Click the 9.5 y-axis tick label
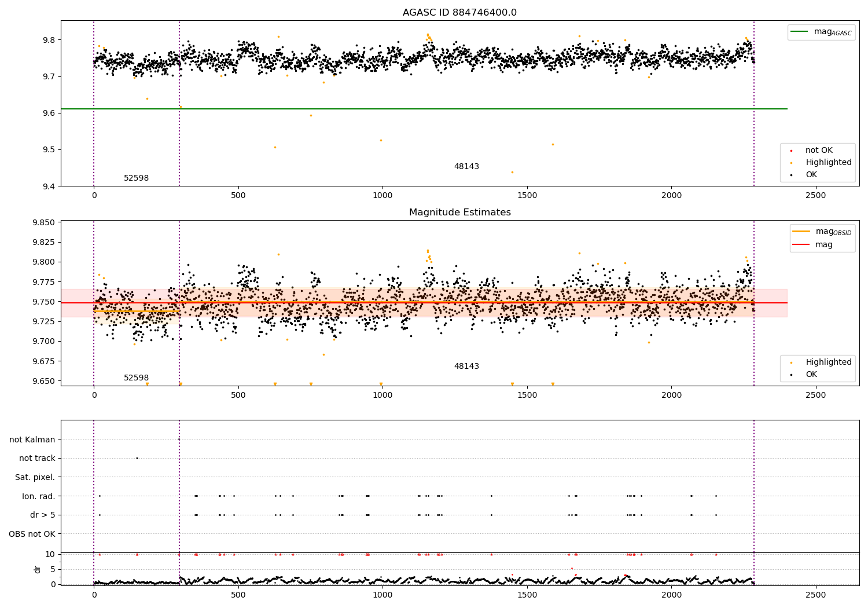868x608 pixels. pos(49,149)
